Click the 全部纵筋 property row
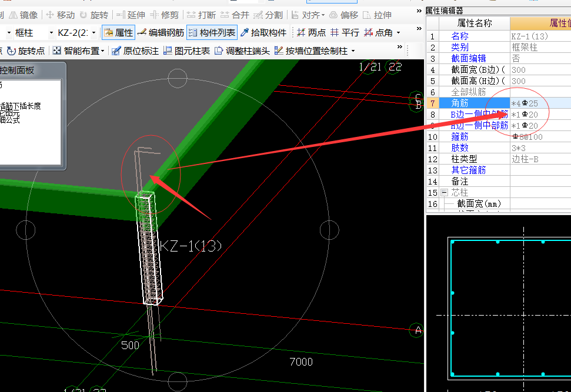Viewport: 571px width, 392px height. 499,92
